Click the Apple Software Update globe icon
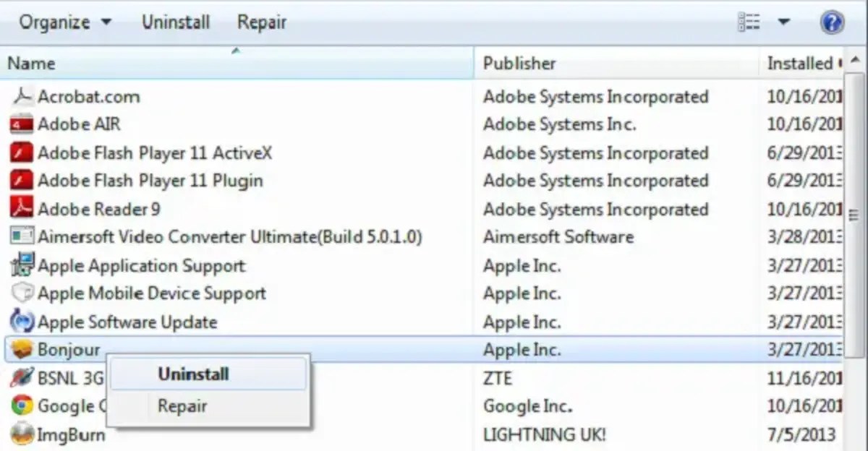Viewport: 868px width, 451px height. (21, 322)
